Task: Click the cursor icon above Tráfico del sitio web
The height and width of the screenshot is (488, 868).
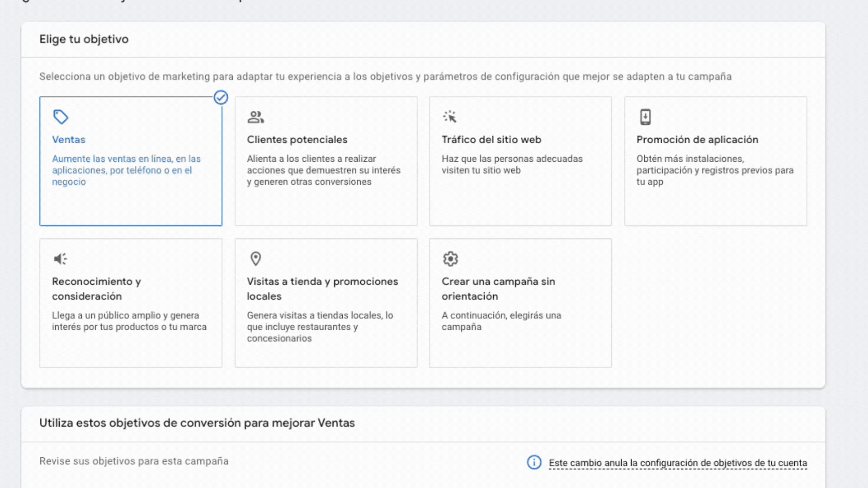Action: point(450,117)
